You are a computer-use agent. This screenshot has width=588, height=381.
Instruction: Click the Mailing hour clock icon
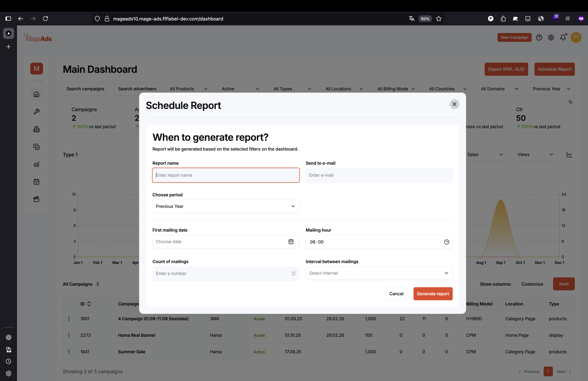click(x=447, y=242)
